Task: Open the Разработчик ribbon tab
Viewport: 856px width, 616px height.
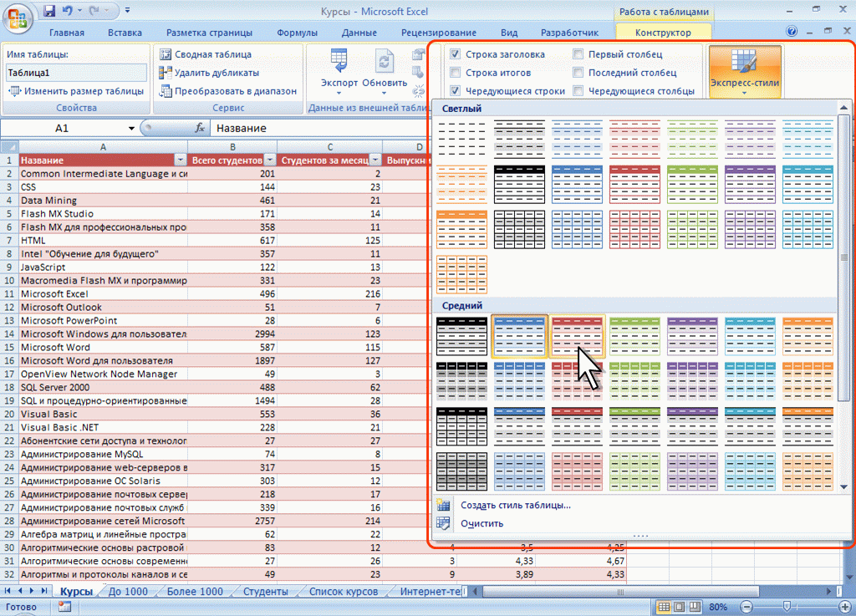Action: pos(569,33)
